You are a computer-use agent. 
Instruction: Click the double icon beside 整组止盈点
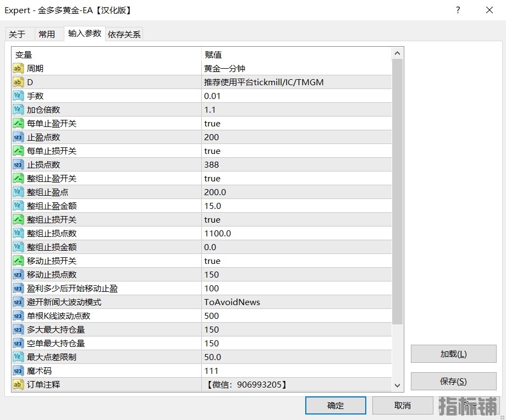coord(18,192)
